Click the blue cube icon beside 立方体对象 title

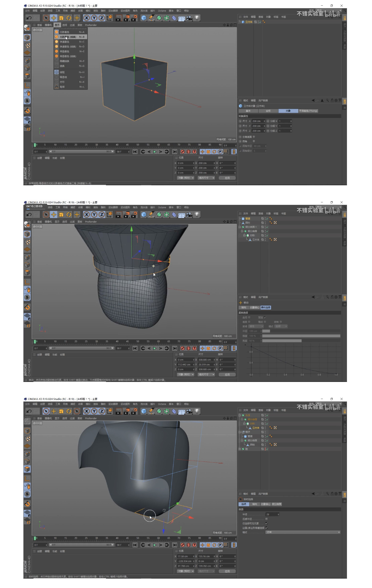pos(241,106)
